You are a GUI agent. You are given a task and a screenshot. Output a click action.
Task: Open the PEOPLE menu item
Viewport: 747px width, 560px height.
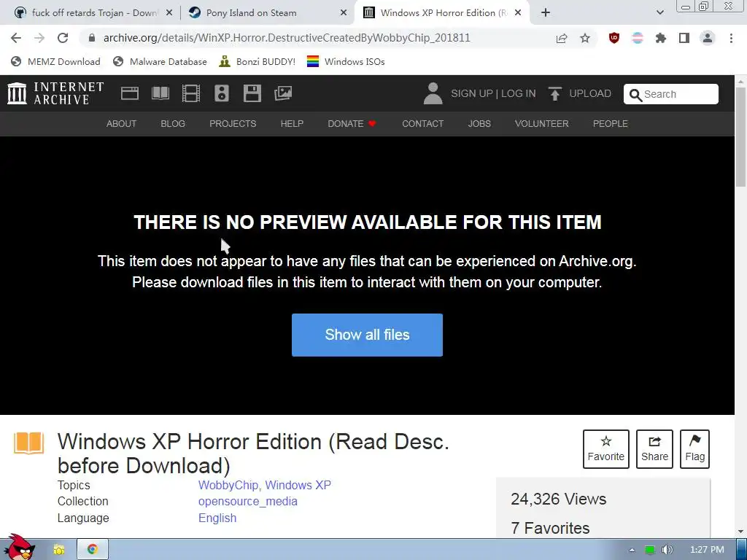pos(611,124)
